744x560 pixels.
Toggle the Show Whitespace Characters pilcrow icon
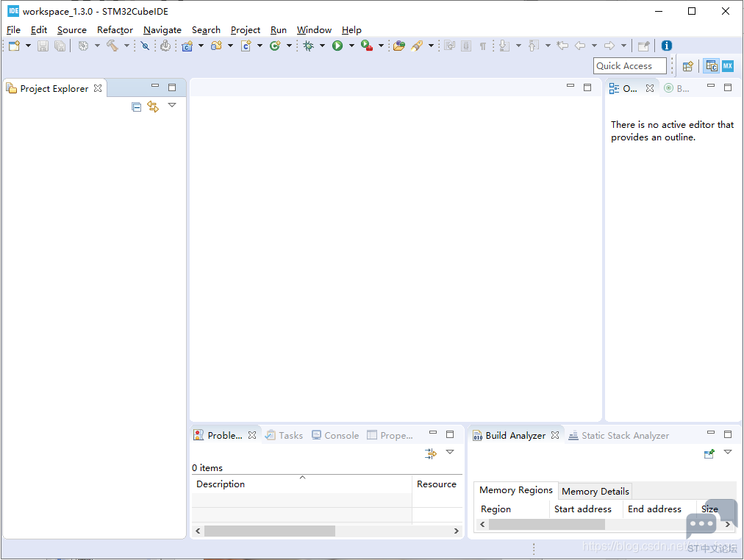coord(482,46)
